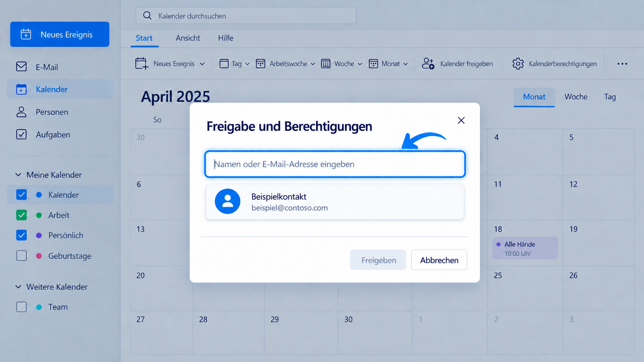Screen dimensions: 644x362
Task: Click the blue Neues Ereignis button
Action: tap(60, 34)
